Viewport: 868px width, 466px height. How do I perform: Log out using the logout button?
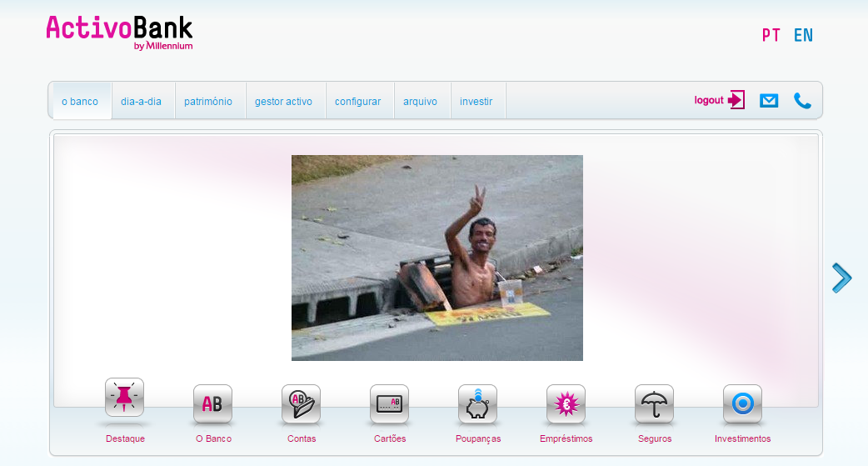[x=719, y=100]
